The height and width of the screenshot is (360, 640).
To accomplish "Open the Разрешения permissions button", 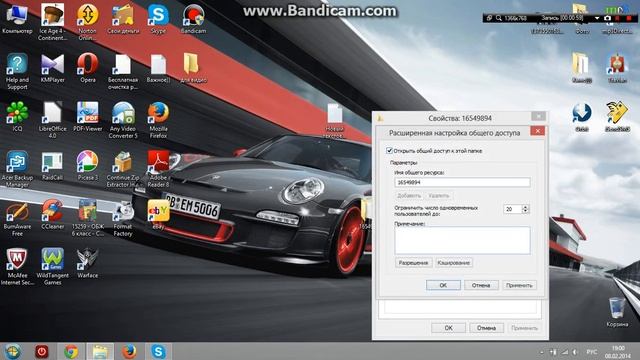I will click(413, 263).
